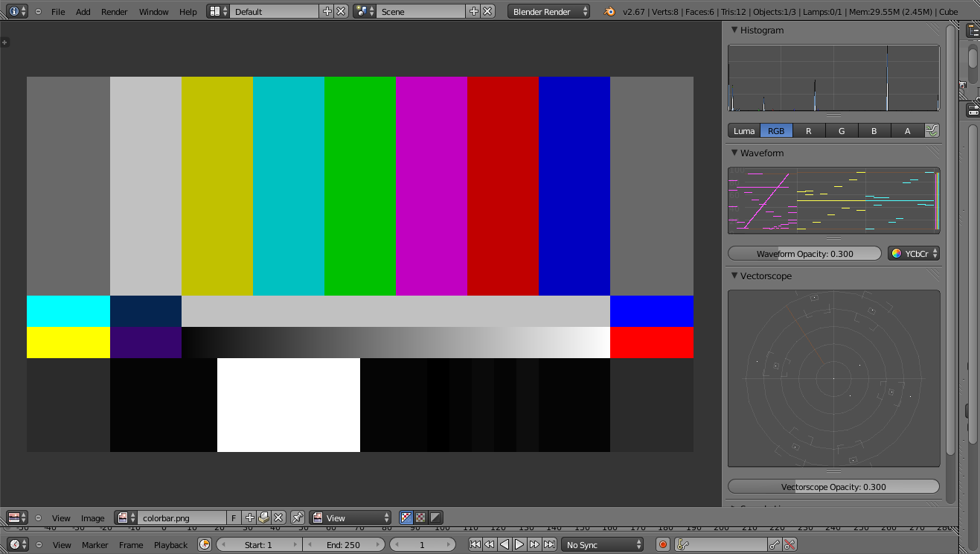Image resolution: width=980 pixels, height=554 pixels.
Task: Jump to first frame
Action: tap(475, 544)
